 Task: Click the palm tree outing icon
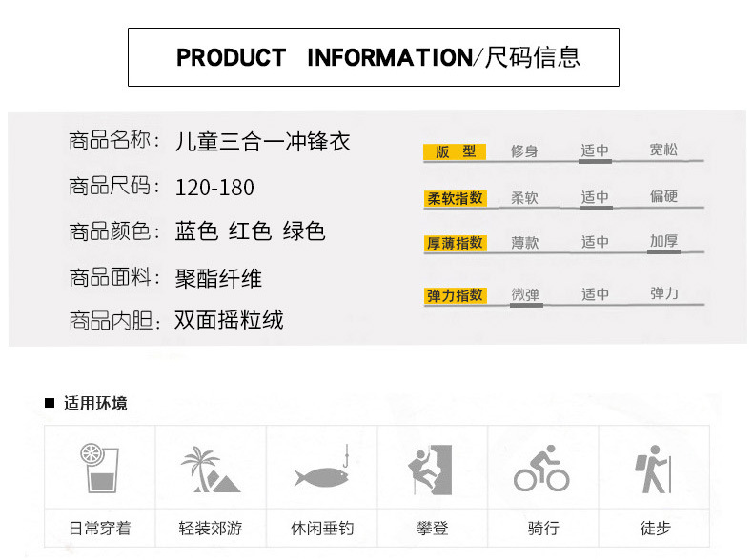[210, 470]
